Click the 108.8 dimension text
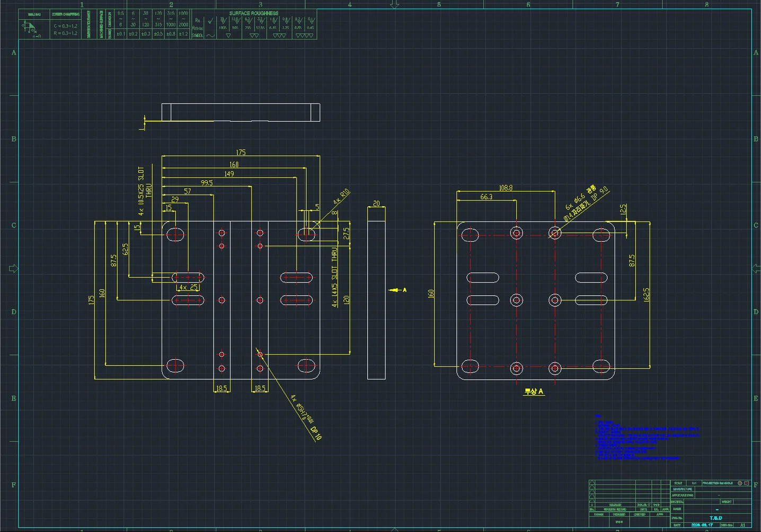 coord(506,188)
